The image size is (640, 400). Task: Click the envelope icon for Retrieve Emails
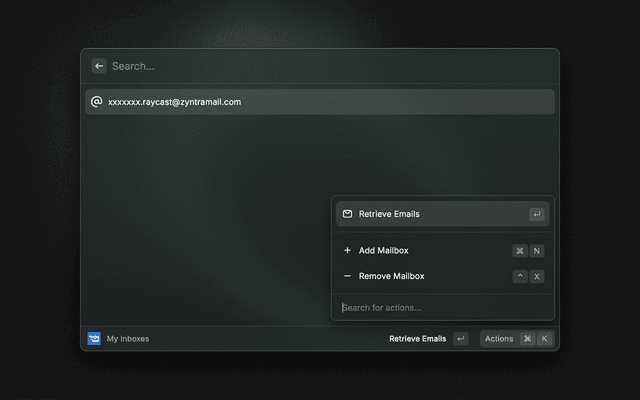point(347,214)
